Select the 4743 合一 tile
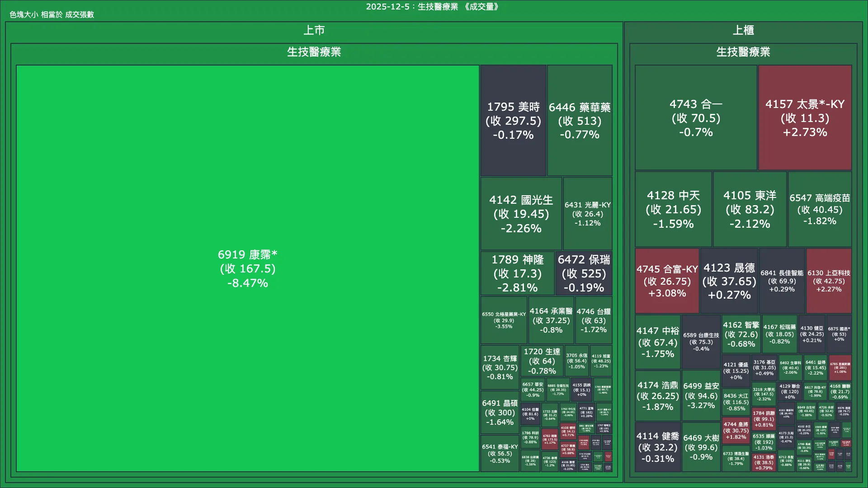Screen dimensions: 868x488 point(695,118)
